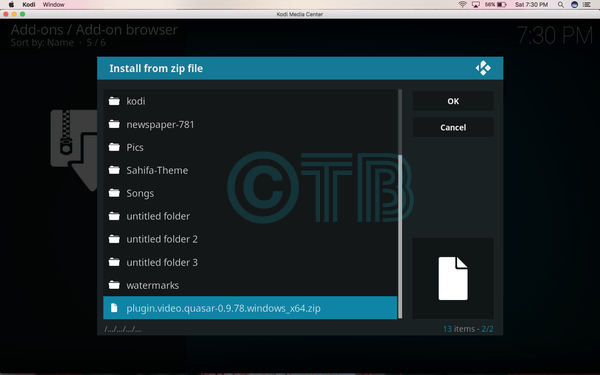The height and width of the screenshot is (375, 600).
Task: Click the newspaper-781 folder icon
Action: 114,124
